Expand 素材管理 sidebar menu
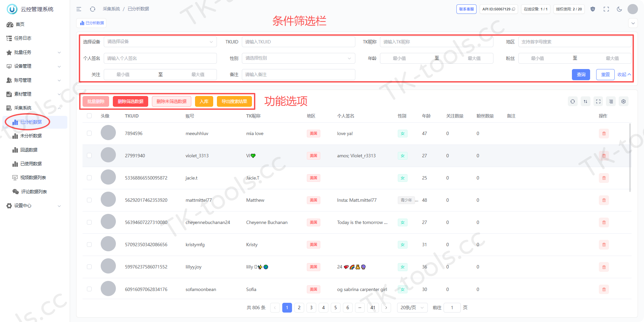 [x=35, y=94]
